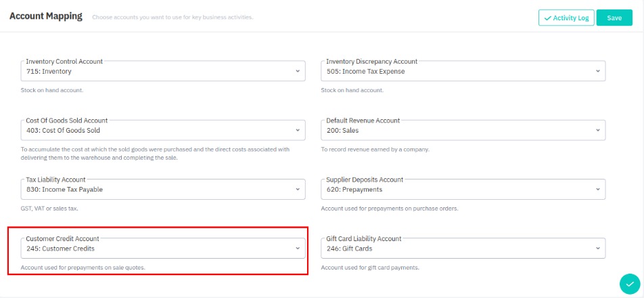
Task: Click the Cost Of Goods Sold chevron arrow
Action: click(298, 130)
